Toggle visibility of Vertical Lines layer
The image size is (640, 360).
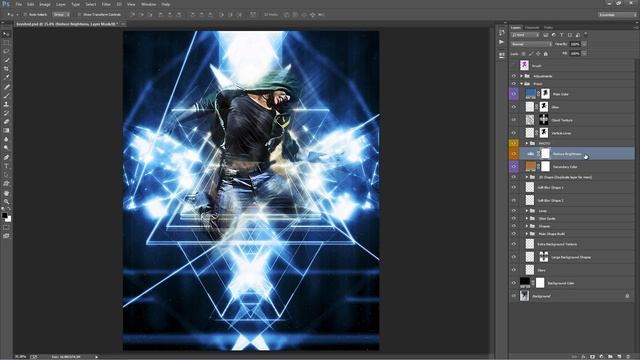tap(514, 133)
